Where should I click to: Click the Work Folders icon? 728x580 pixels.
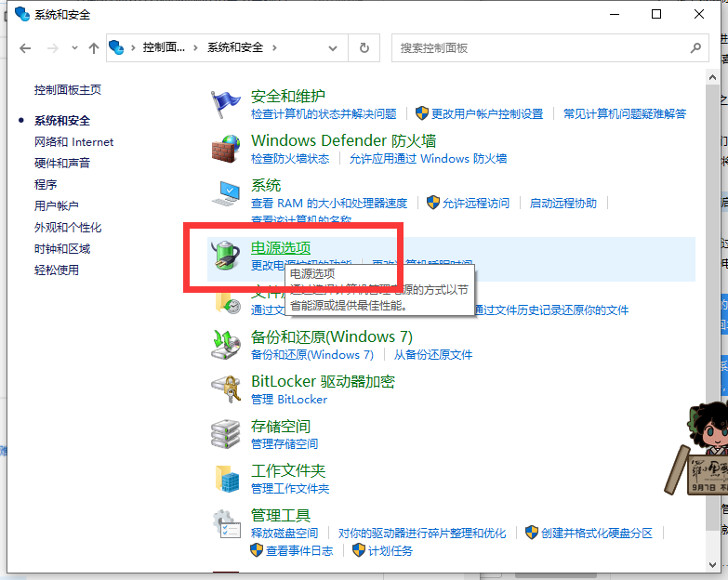tap(226, 479)
